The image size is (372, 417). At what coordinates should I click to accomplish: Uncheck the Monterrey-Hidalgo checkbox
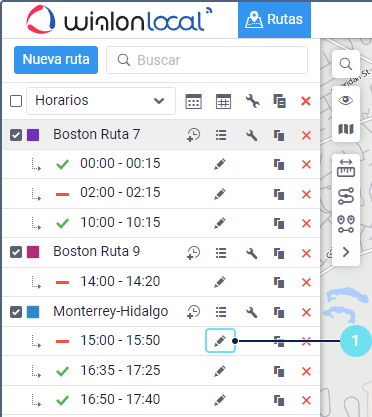[16, 312]
